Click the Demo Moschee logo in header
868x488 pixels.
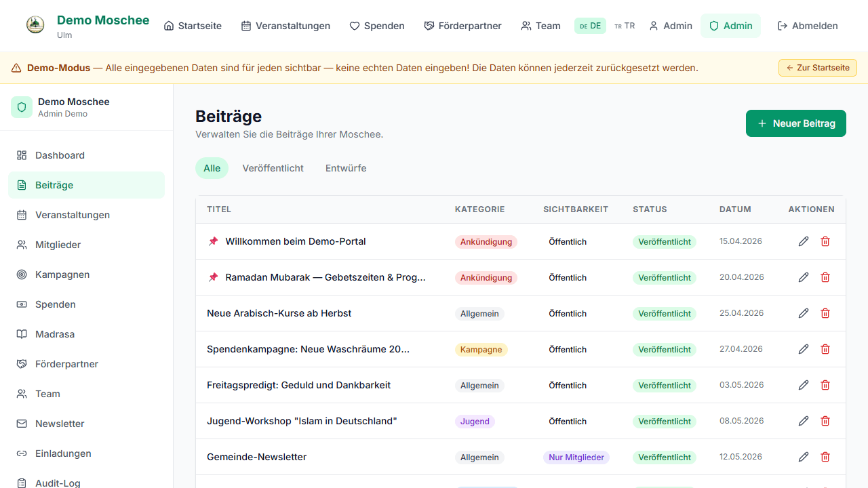35,26
